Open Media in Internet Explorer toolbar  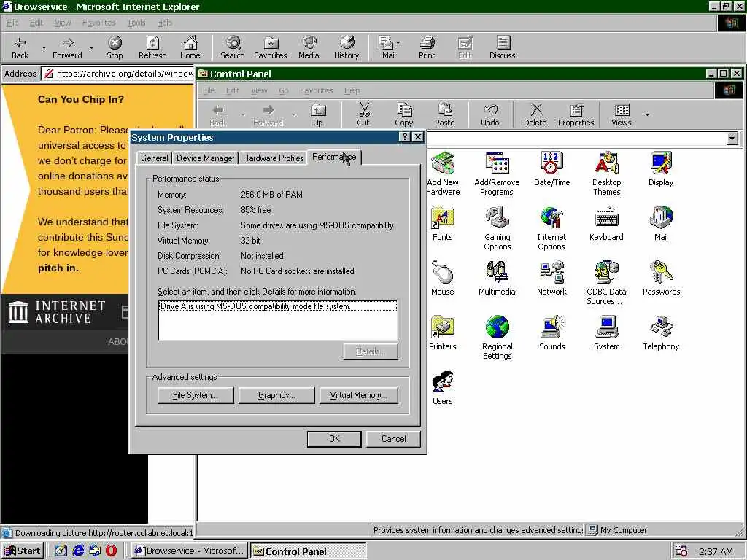tap(309, 47)
